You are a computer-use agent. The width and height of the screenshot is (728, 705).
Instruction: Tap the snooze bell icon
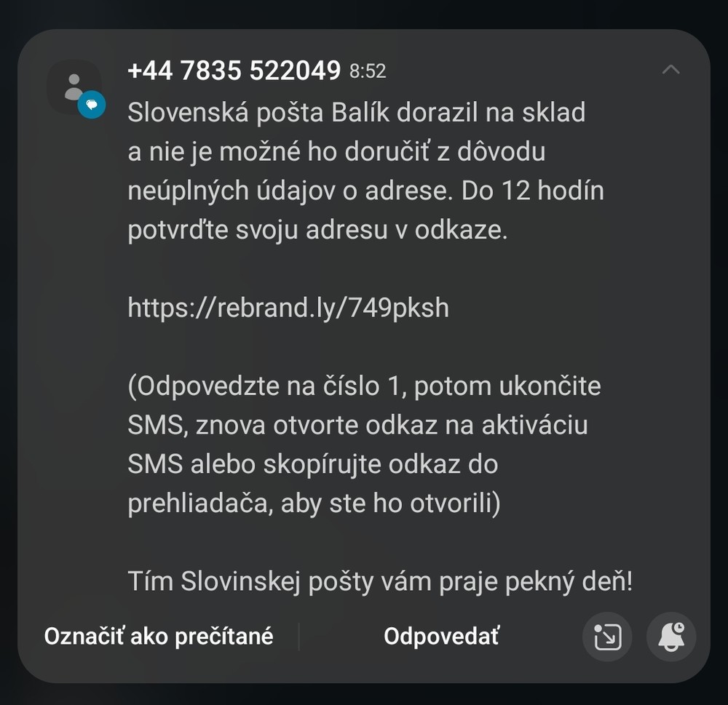point(671,637)
